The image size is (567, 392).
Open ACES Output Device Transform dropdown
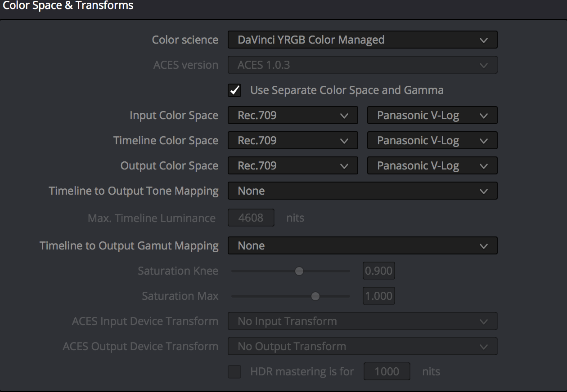pyautogui.click(x=362, y=346)
